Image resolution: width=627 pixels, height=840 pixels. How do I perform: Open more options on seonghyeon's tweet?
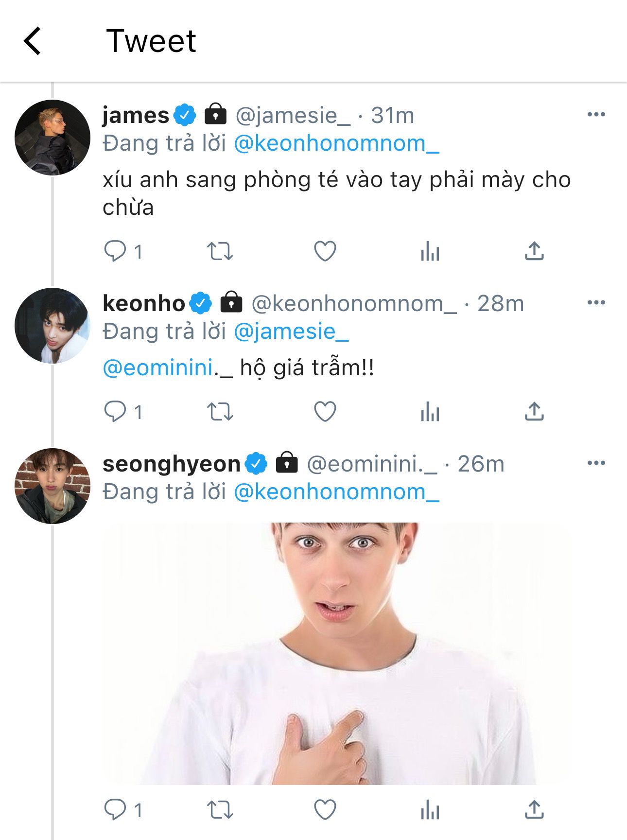(x=596, y=463)
